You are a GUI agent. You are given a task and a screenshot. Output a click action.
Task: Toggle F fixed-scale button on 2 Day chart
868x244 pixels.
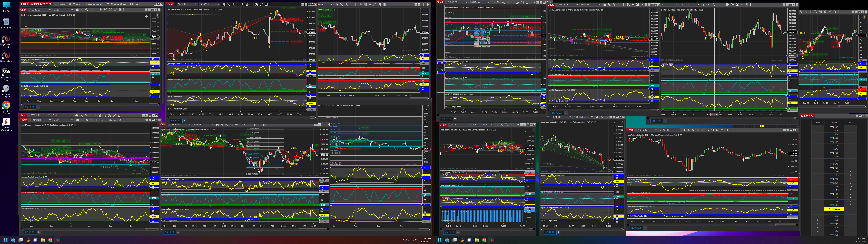[158, 15]
